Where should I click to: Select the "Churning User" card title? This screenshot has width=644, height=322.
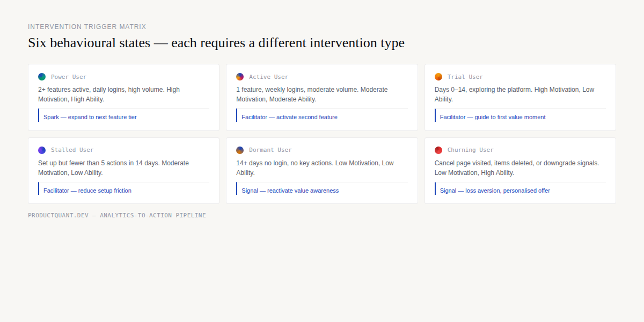(471, 150)
